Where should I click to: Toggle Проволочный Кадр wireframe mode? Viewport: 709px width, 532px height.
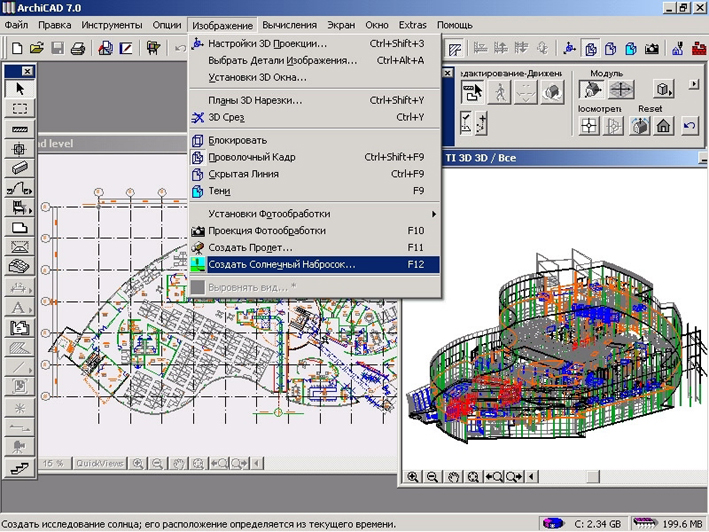[251, 157]
